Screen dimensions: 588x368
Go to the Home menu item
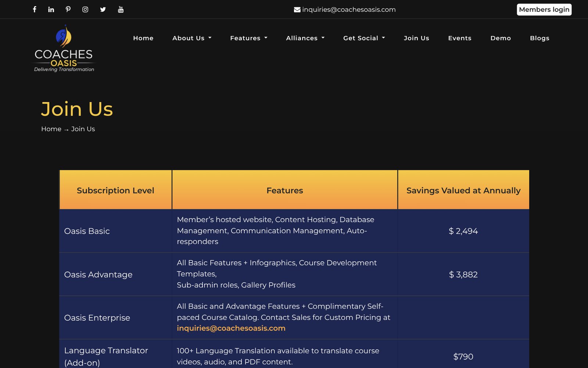143,38
